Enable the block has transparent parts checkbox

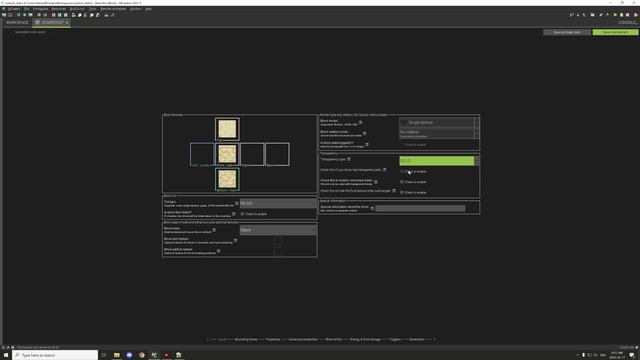[x=402, y=171]
